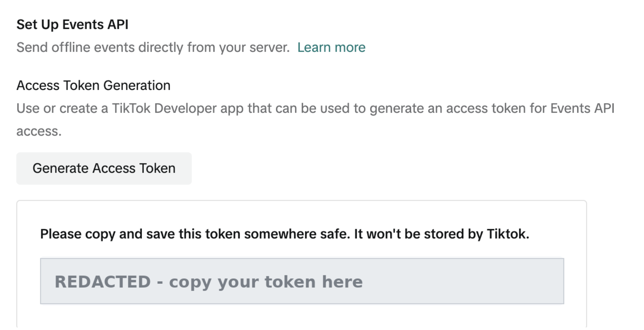Screen dimensions: 644x330
Task: Click the Generate Access Token button
Action: click(104, 169)
